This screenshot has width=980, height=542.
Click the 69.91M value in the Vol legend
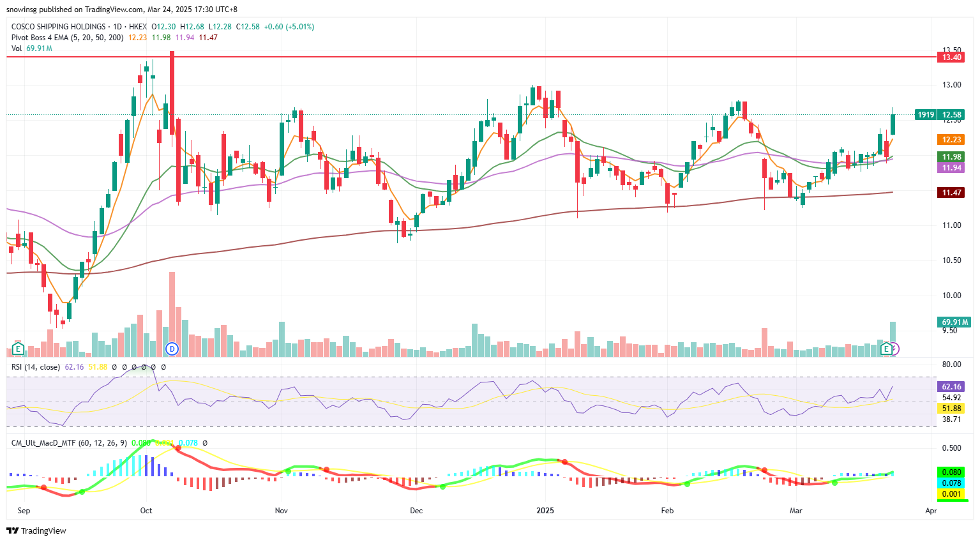pyautogui.click(x=40, y=49)
